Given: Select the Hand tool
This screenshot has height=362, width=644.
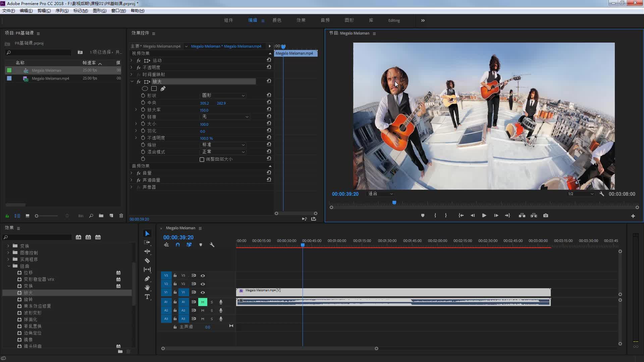Looking at the screenshot, I should point(147,288).
